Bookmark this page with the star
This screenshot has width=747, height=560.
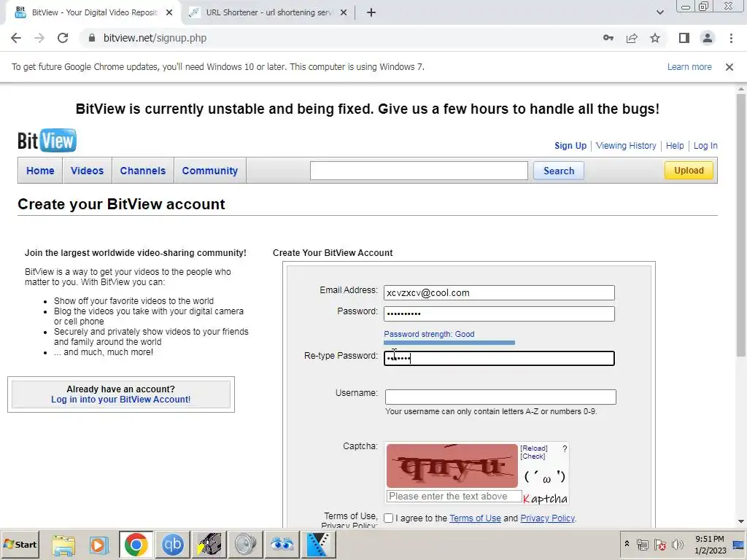[x=655, y=38]
